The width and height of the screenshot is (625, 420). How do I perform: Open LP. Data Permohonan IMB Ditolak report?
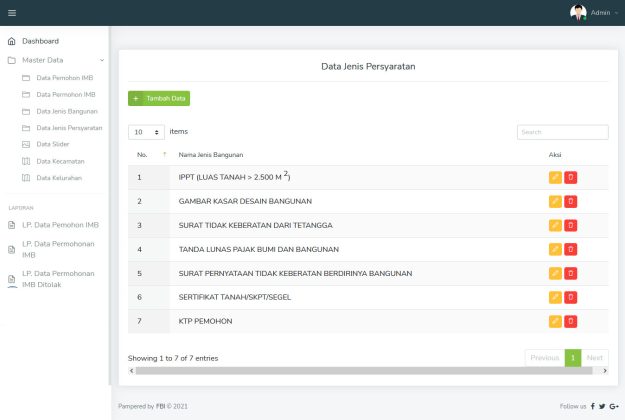[58, 279]
